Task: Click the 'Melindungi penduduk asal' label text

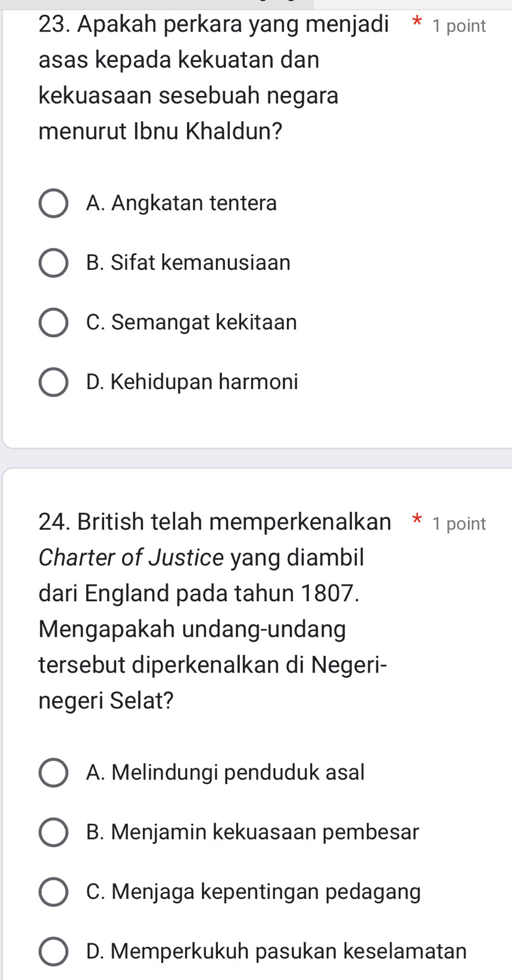Action: coord(225,773)
